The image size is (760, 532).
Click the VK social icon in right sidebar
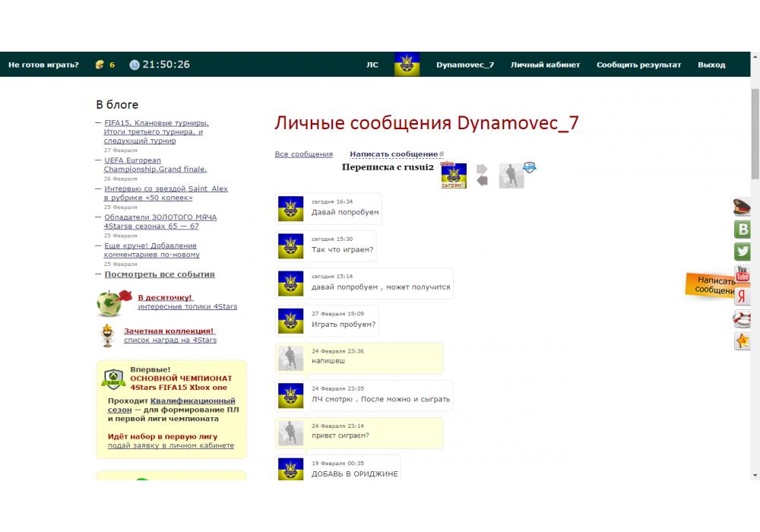[743, 230]
